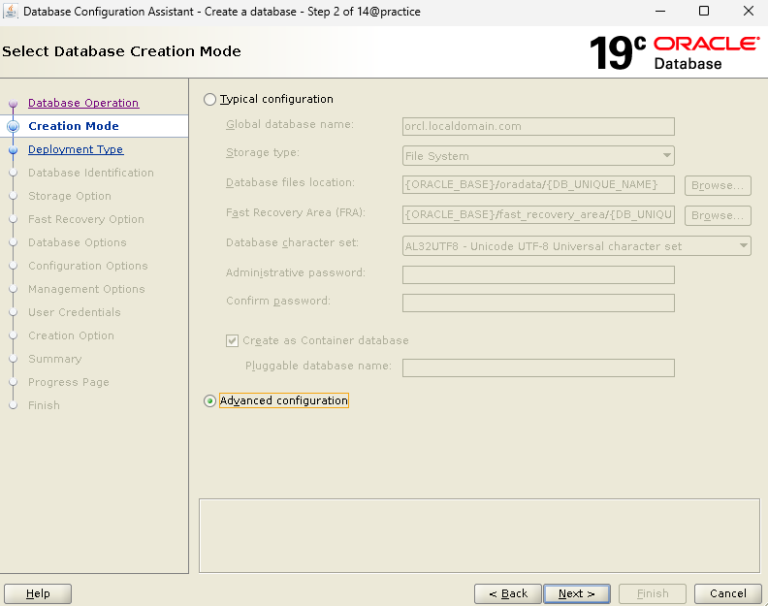This screenshot has height=606, width=768.
Task: Toggle Create as Container database checkbox
Action: 233,341
